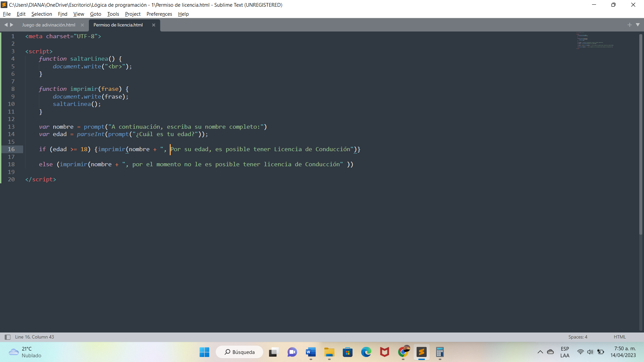This screenshot has width=644, height=362.
Task: Go to next tab with right arrow
Action: point(12,25)
